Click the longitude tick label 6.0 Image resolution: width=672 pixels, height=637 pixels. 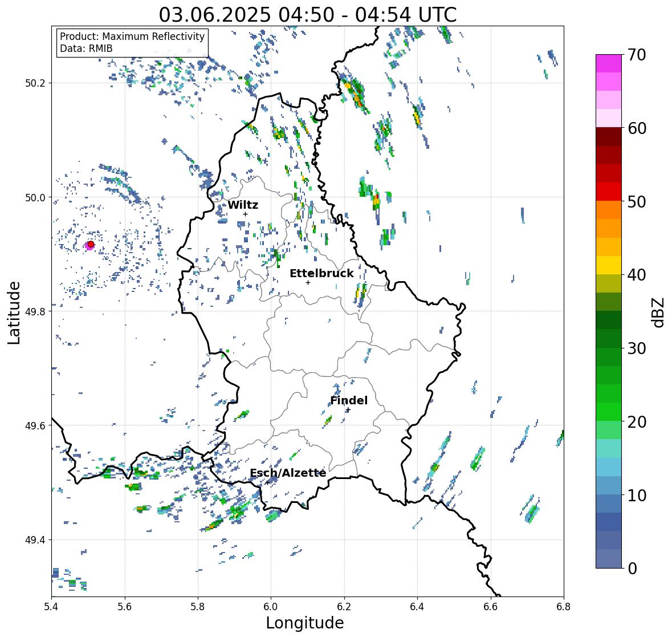pos(271,606)
